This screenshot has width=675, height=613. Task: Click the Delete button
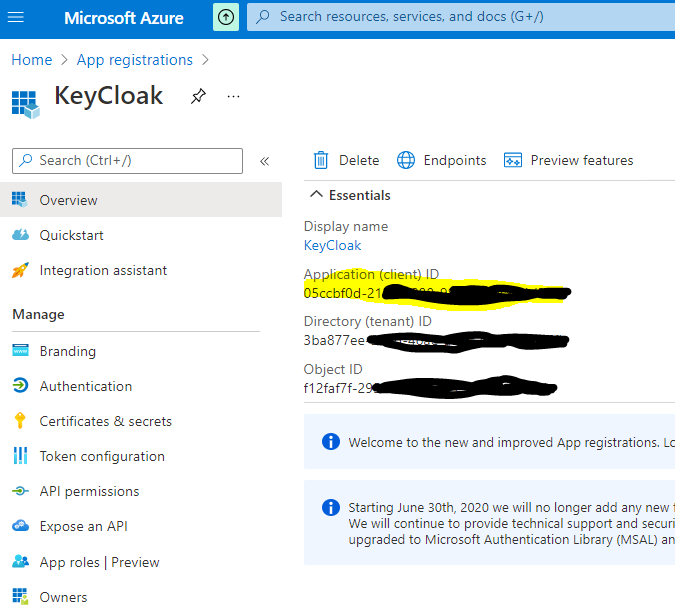coord(347,160)
